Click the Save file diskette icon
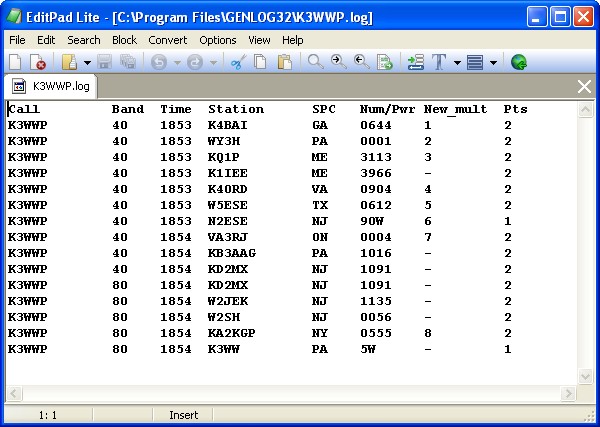The image size is (600, 427). coord(105,62)
